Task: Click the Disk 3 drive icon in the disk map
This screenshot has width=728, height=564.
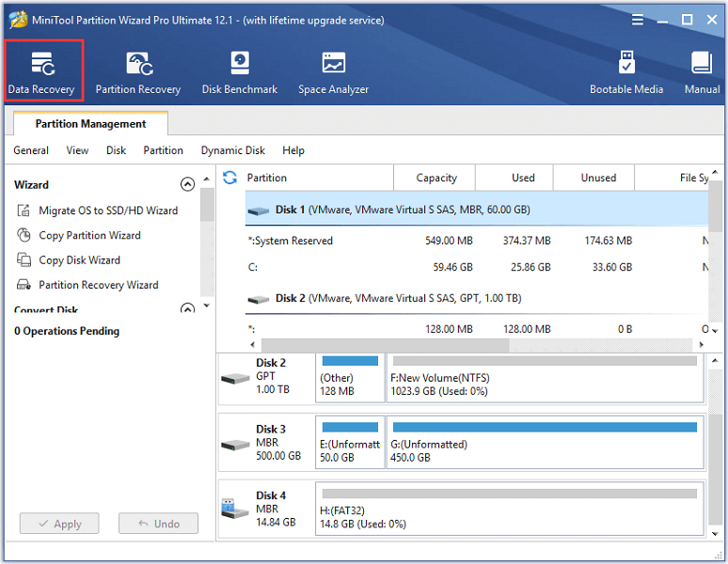Action: coord(235,445)
